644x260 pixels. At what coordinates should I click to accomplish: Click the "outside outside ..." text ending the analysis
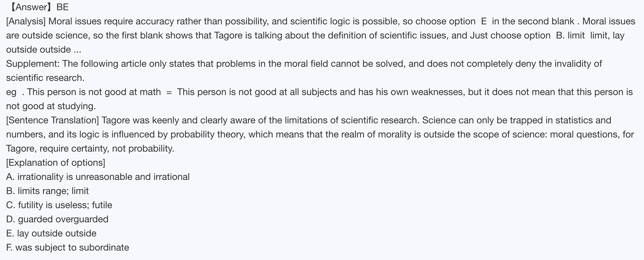[43, 50]
